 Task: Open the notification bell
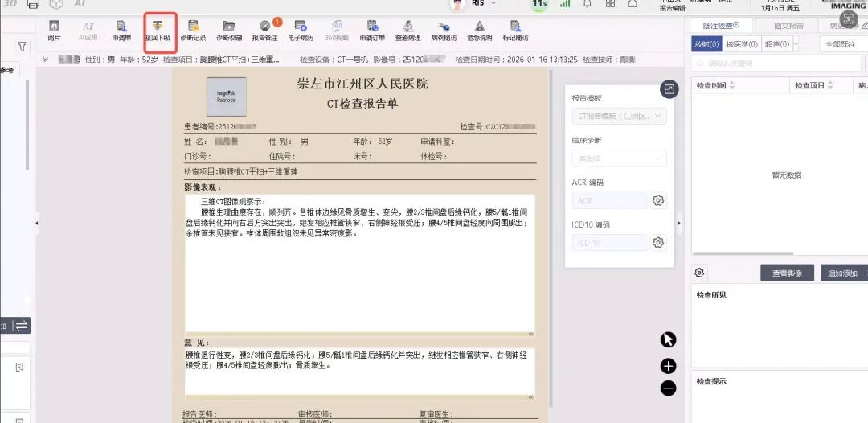(588, 3)
